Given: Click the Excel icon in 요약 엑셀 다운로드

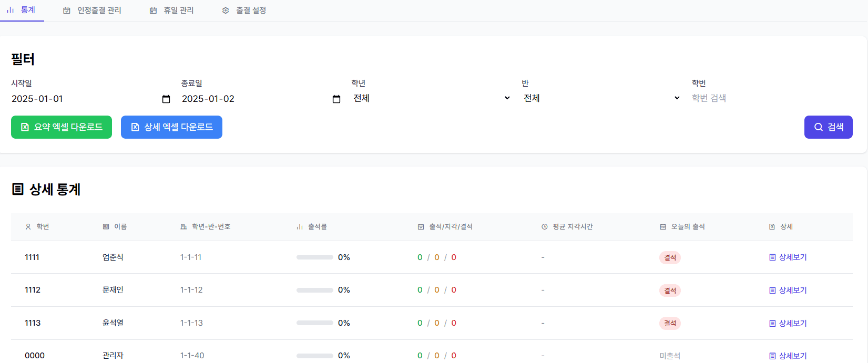Looking at the screenshot, I should pos(25,127).
